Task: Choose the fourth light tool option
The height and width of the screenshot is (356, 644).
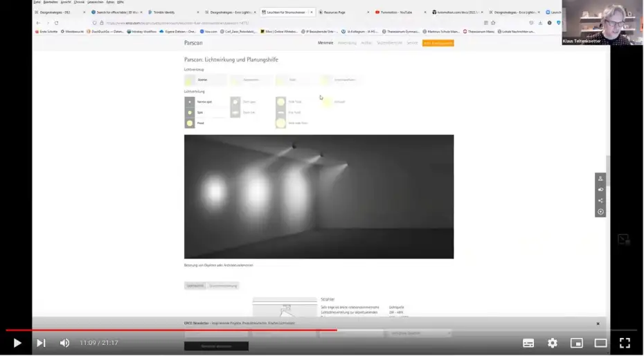Action: (341, 80)
